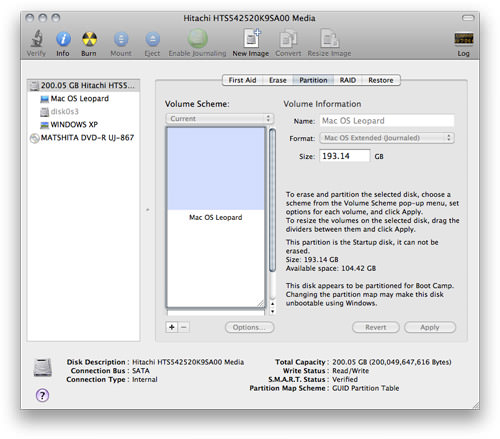
Task: Open help with the question mark button
Action: (x=42, y=395)
